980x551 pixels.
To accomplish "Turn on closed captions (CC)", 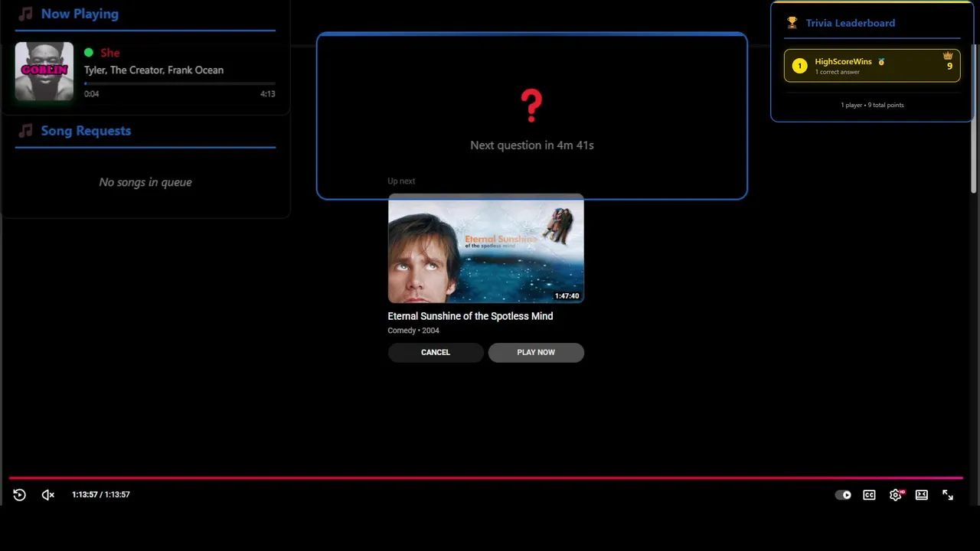I will point(869,495).
